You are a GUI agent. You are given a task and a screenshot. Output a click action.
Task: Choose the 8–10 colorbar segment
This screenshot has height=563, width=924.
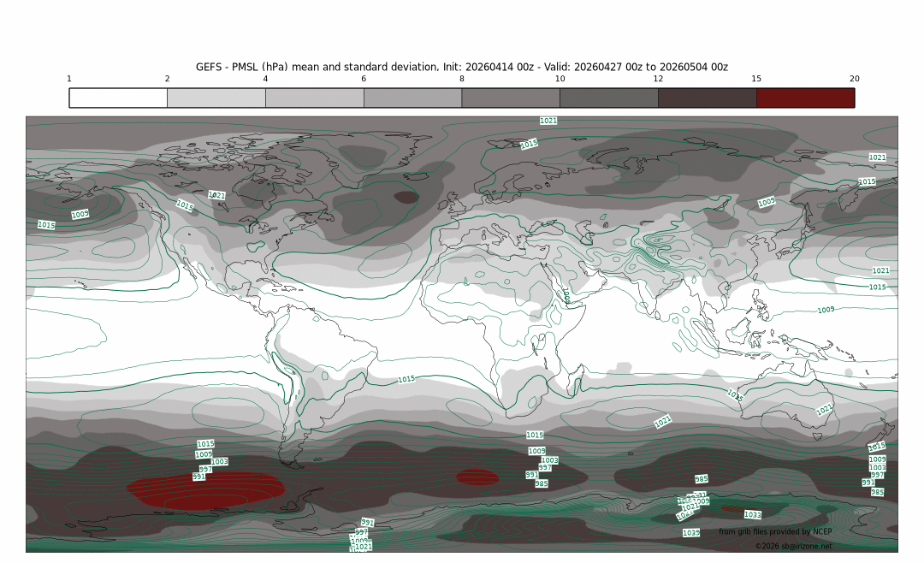point(511,98)
